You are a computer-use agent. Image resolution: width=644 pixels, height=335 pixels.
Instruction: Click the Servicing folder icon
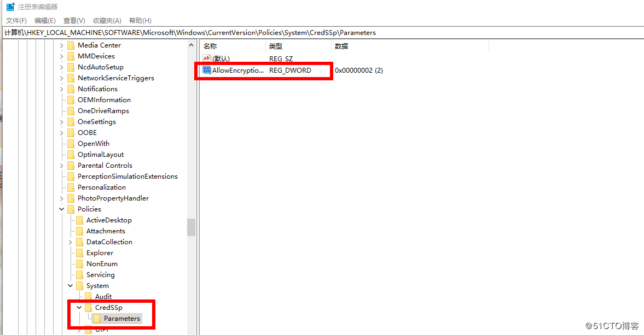(x=79, y=275)
